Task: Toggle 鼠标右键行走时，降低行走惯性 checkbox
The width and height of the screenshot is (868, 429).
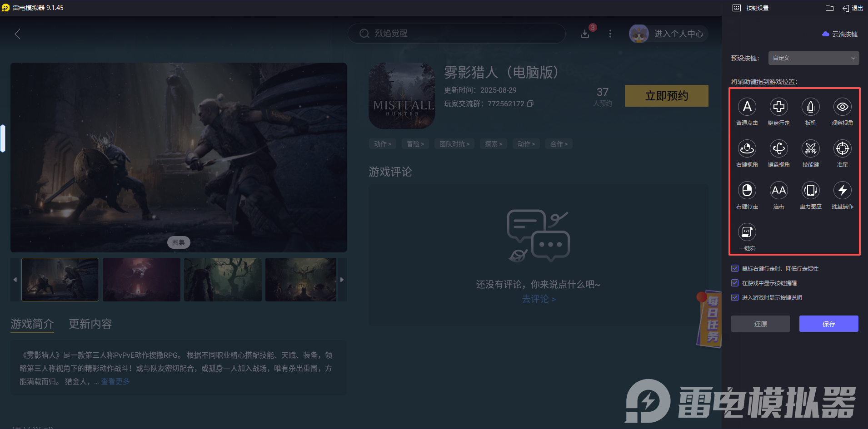Action: 735,268
